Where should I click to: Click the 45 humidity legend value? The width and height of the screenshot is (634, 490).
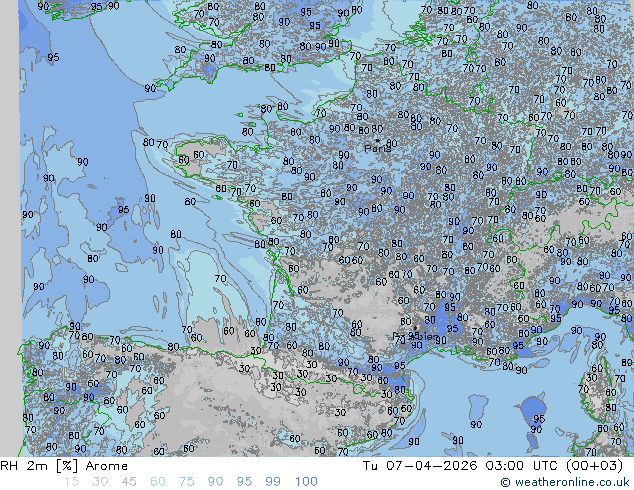tap(129, 482)
